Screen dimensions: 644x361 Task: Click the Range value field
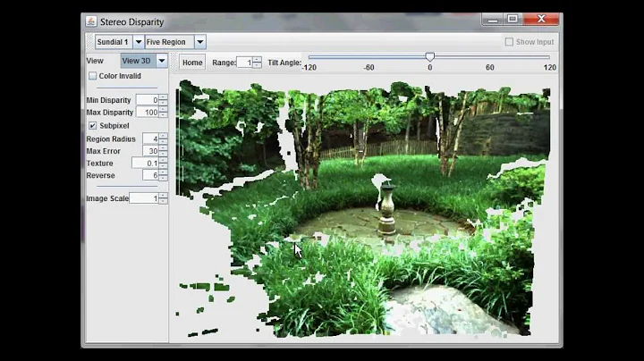point(245,63)
